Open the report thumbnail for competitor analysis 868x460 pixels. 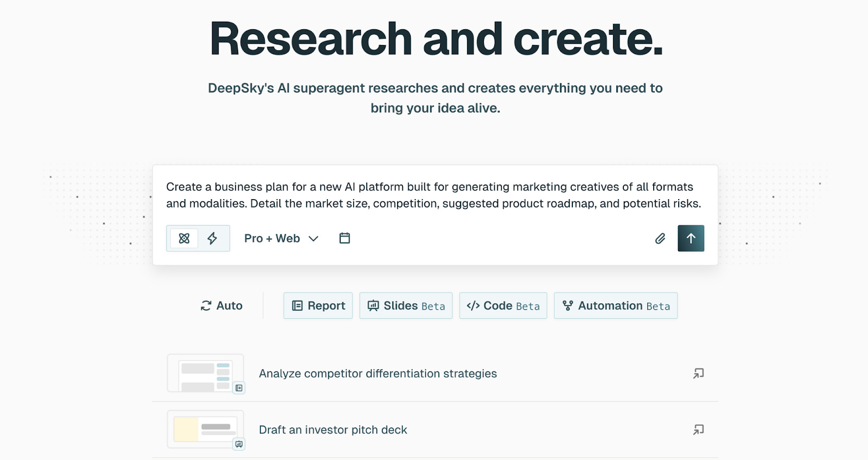(x=206, y=373)
